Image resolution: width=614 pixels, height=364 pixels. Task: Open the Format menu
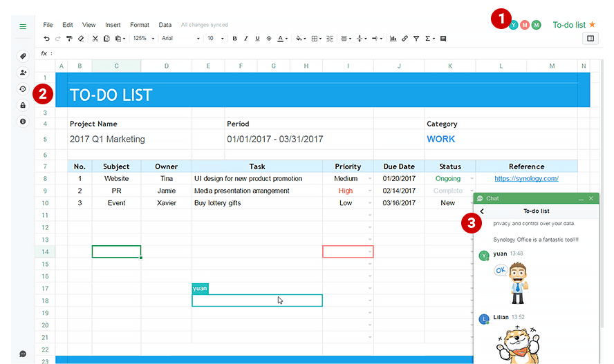click(x=140, y=25)
